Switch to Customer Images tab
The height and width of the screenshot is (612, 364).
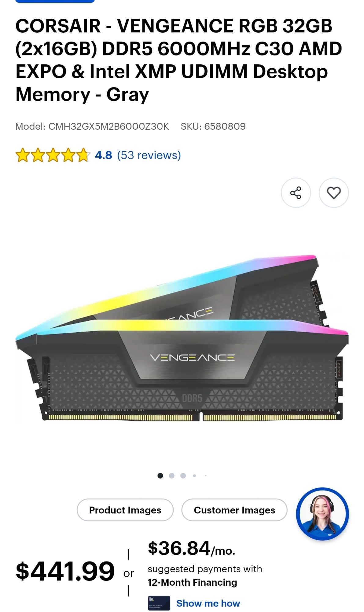click(234, 510)
